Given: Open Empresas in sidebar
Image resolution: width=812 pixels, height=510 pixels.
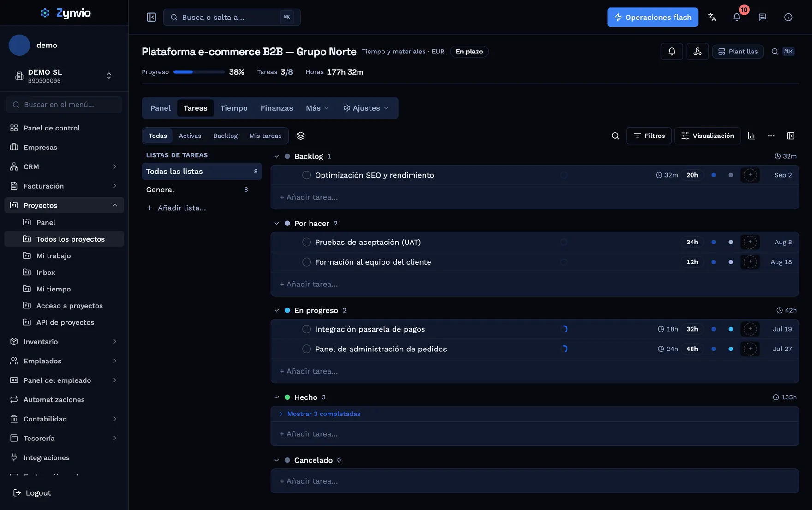Looking at the screenshot, I should pyautogui.click(x=64, y=148).
